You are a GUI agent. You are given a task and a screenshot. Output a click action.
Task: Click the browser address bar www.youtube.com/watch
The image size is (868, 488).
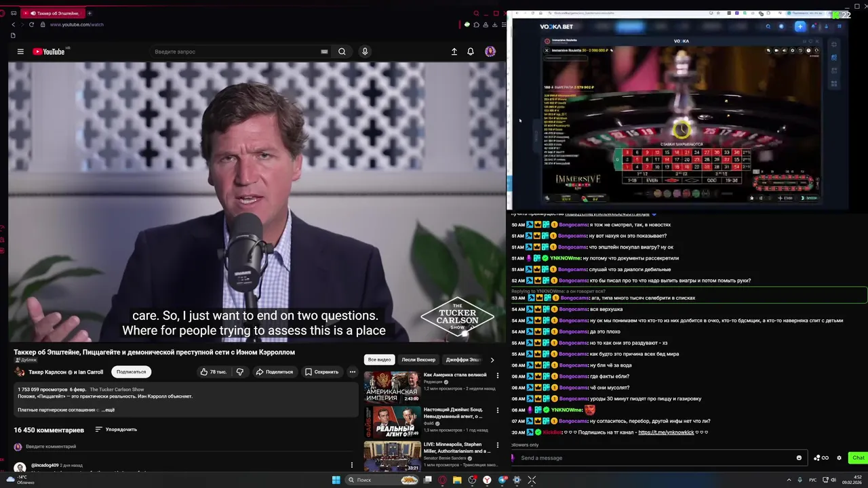coord(77,24)
